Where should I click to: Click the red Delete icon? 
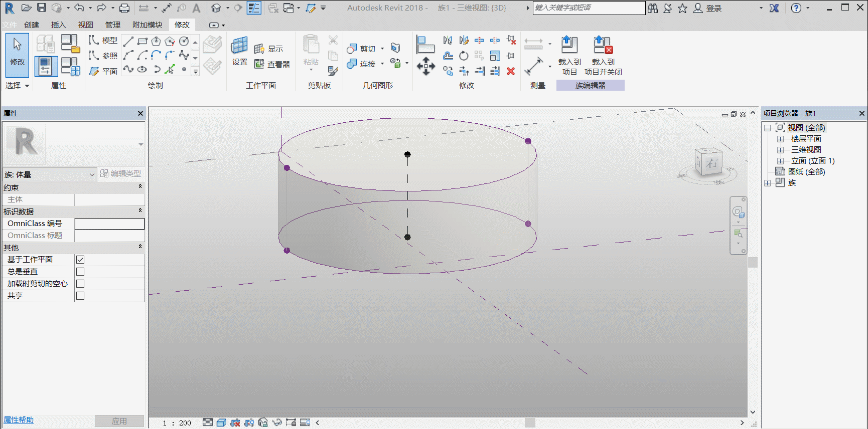point(511,71)
